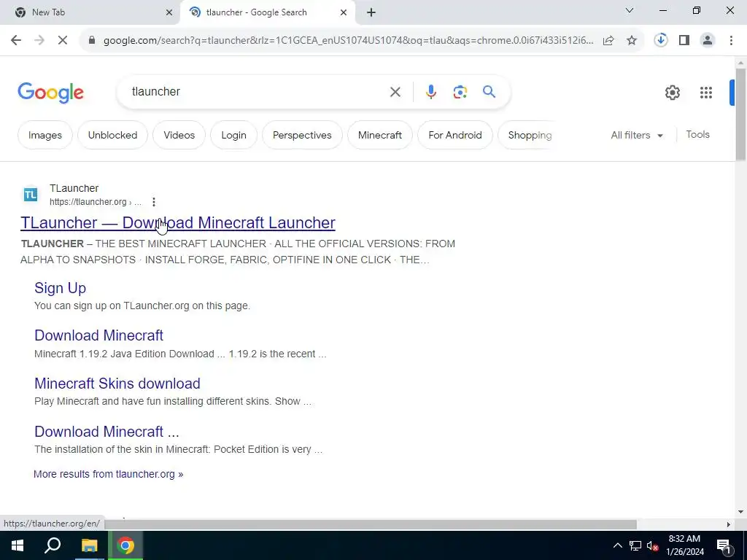
Task: Open the search Tools options
Action: tap(698, 135)
